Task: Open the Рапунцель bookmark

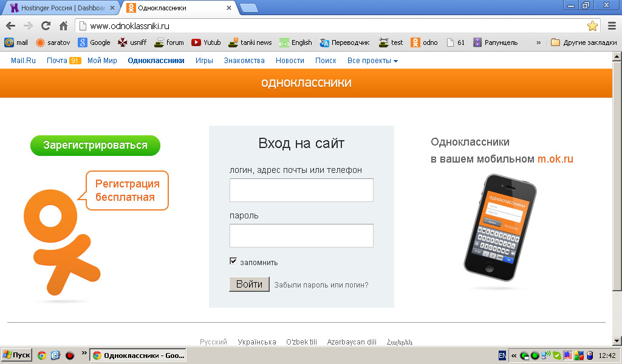Action: [x=496, y=42]
